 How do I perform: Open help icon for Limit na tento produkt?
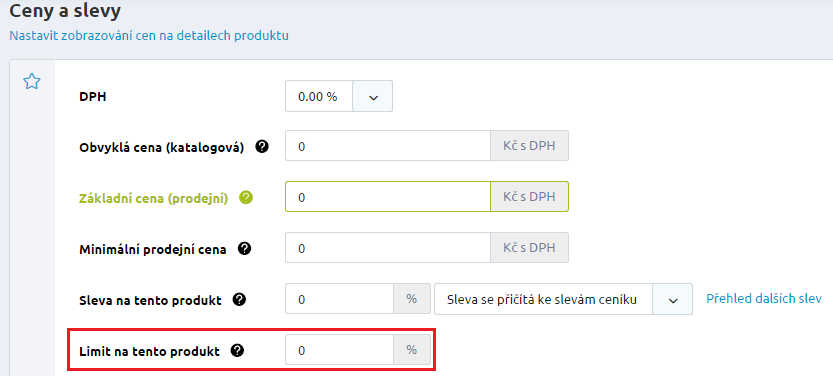[x=237, y=351]
